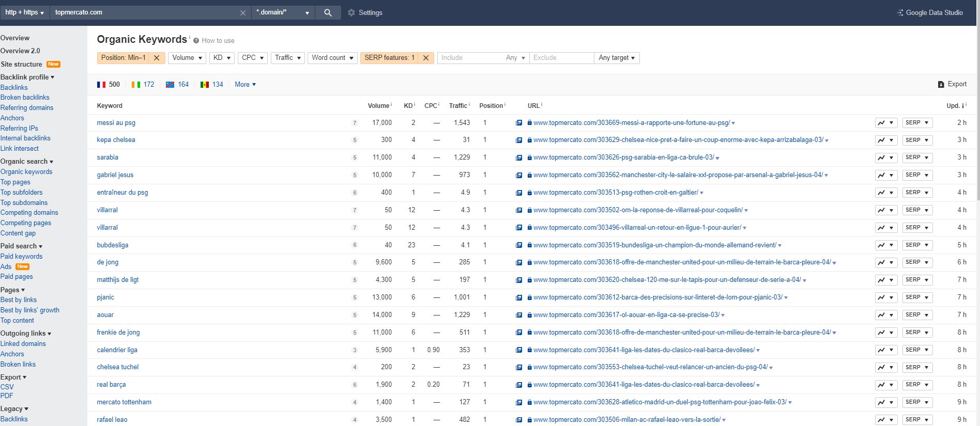Expand More countries dropdown
Image resolution: width=980 pixels, height=426 pixels.
pos(245,84)
